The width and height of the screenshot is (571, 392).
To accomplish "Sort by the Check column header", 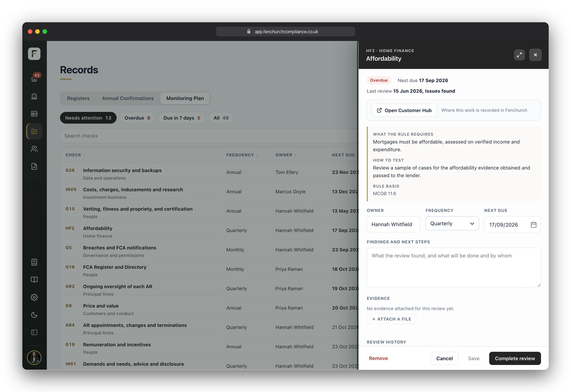I will click(75, 155).
